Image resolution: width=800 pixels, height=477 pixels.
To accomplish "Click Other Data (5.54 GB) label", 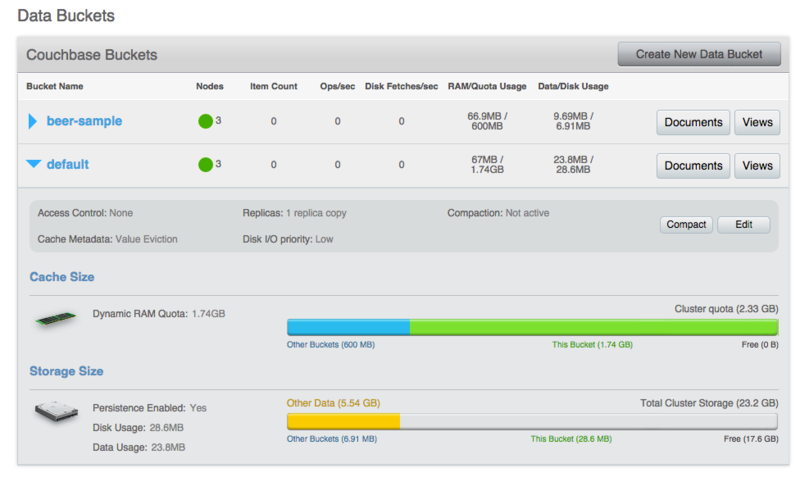I will pyautogui.click(x=333, y=403).
